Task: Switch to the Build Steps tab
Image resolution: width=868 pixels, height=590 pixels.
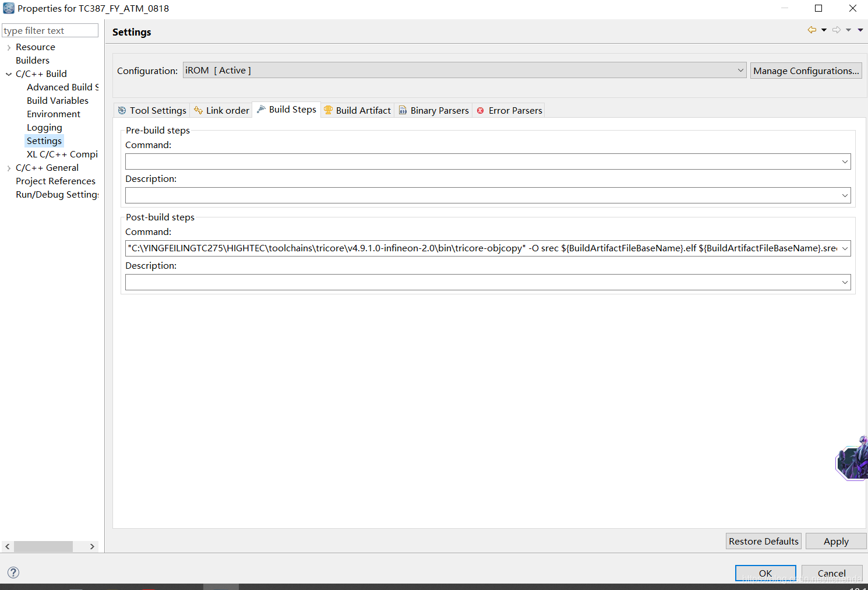Action: click(x=286, y=110)
